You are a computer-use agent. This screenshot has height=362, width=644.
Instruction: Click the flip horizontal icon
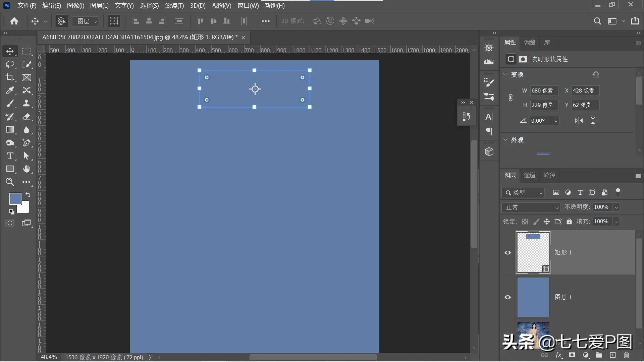pos(579,121)
